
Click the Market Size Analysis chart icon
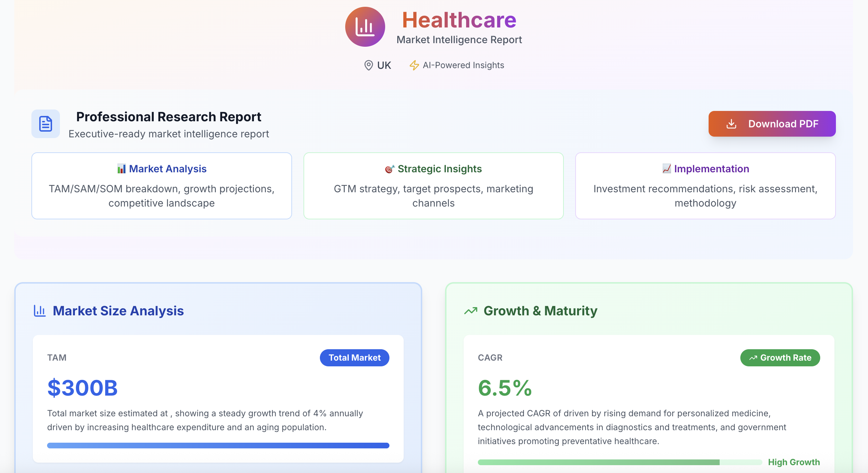(x=40, y=311)
